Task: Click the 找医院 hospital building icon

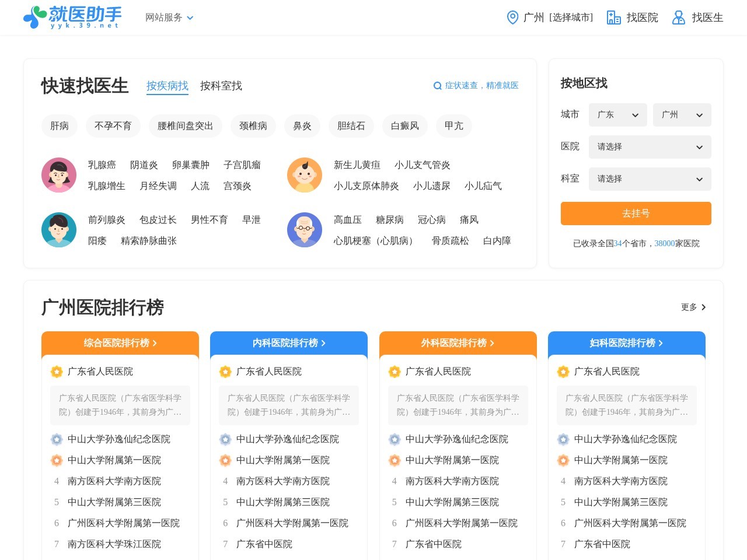Action: pos(613,17)
